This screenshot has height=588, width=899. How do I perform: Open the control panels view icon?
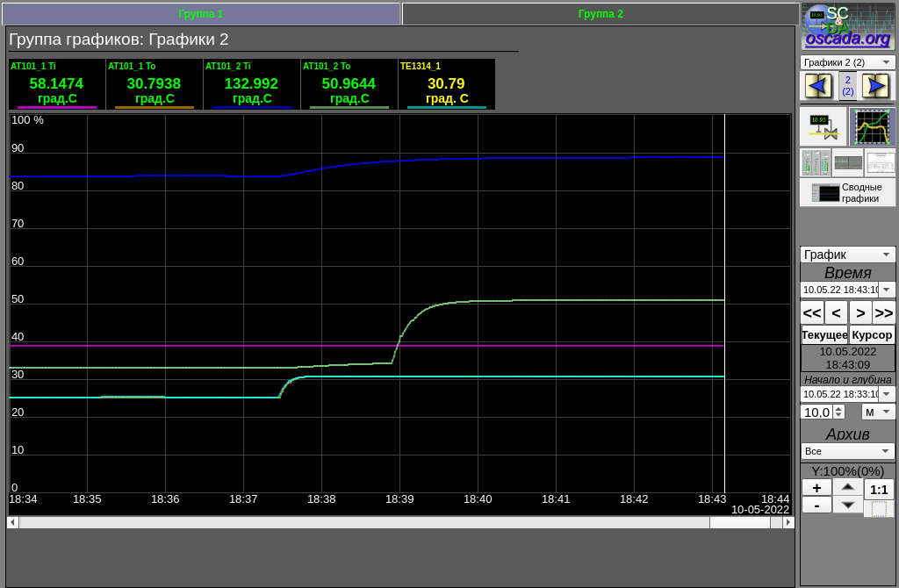[815, 162]
